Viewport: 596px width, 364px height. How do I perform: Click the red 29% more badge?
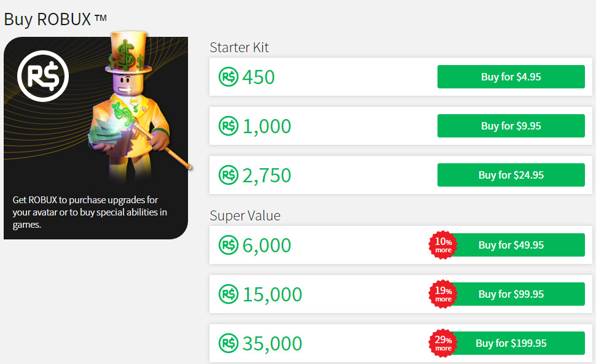coord(443,343)
